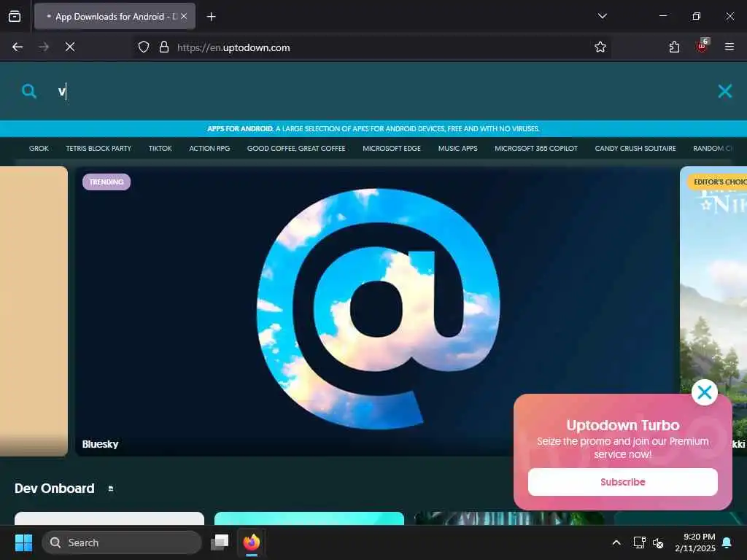Click the Firefox taskbar icon
Viewport: 747px width, 560px height.
(x=252, y=542)
